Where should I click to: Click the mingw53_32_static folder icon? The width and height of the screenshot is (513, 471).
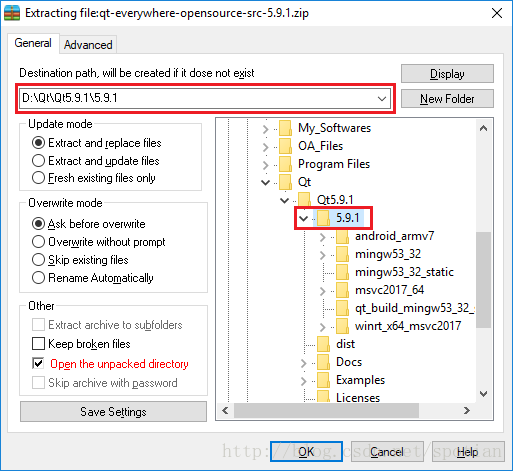(x=342, y=272)
